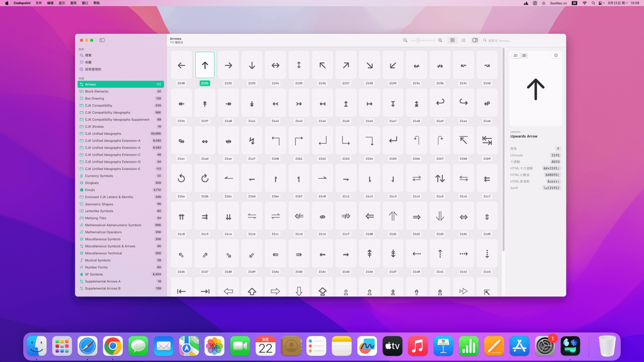Open the 编辑 menu in menu bar

(x=50, y=3)
